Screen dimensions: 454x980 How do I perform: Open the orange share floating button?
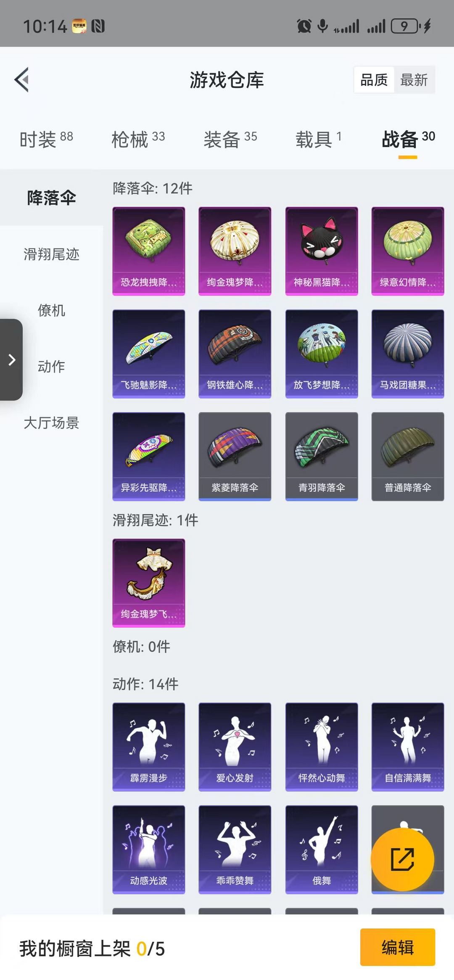(402, 859)
